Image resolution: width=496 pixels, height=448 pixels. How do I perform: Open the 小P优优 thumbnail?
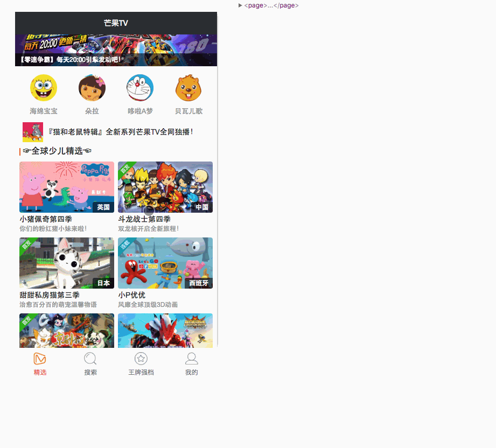click(x=165, y=263)
